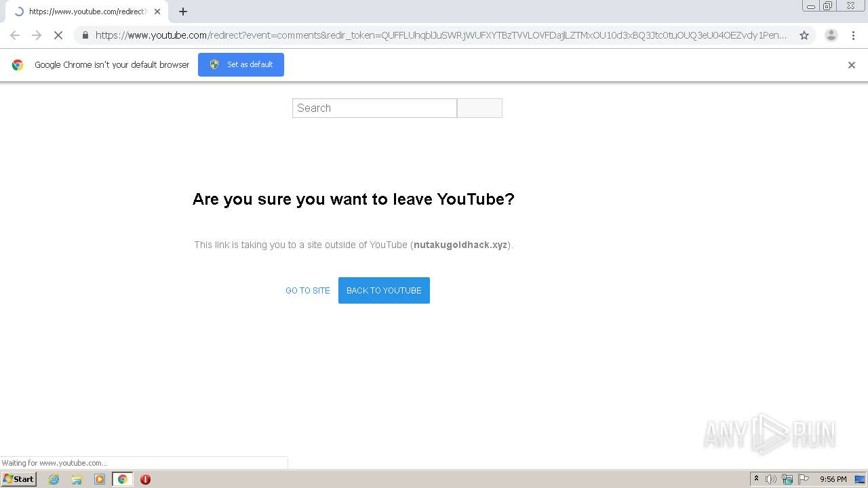Screen dimensions: 868x488
Task: View site security lock info
Action: click(x=85, y=35)
